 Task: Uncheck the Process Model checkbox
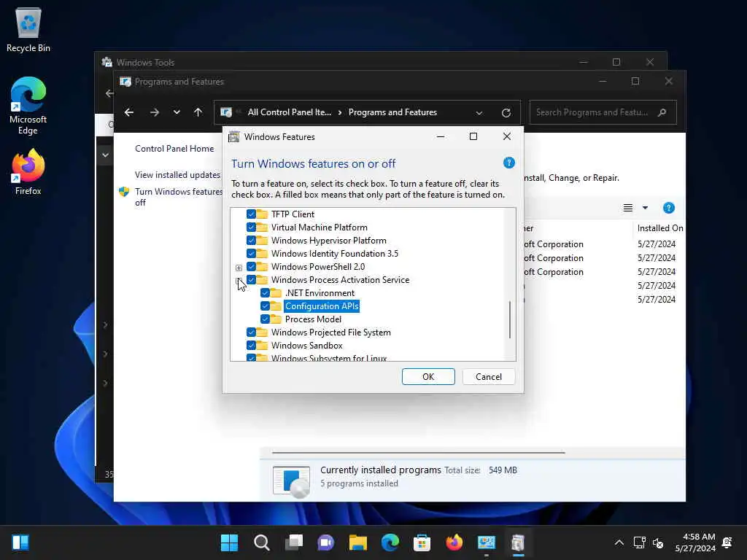pyautogui.click(x=266, y=319)
